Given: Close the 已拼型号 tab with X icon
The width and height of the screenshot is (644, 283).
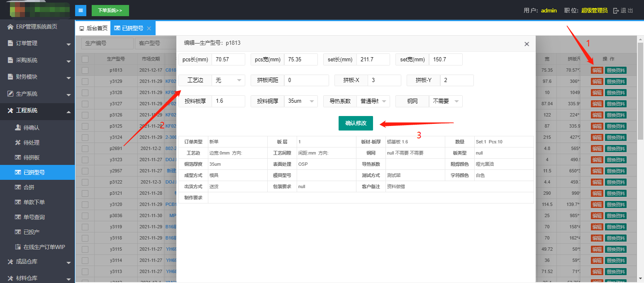Looking at the screenshot, I should coord(149,29).
